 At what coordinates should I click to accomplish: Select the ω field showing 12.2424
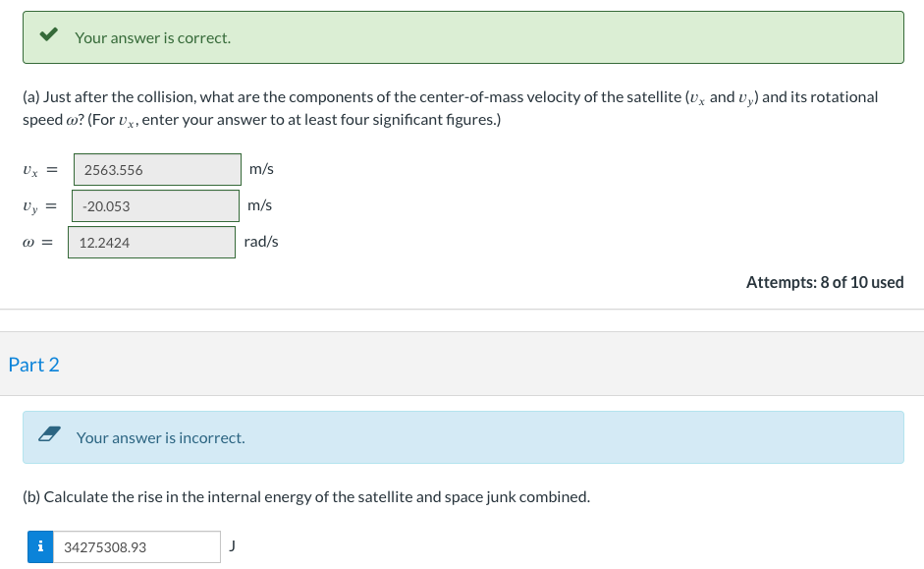point(151,243)
